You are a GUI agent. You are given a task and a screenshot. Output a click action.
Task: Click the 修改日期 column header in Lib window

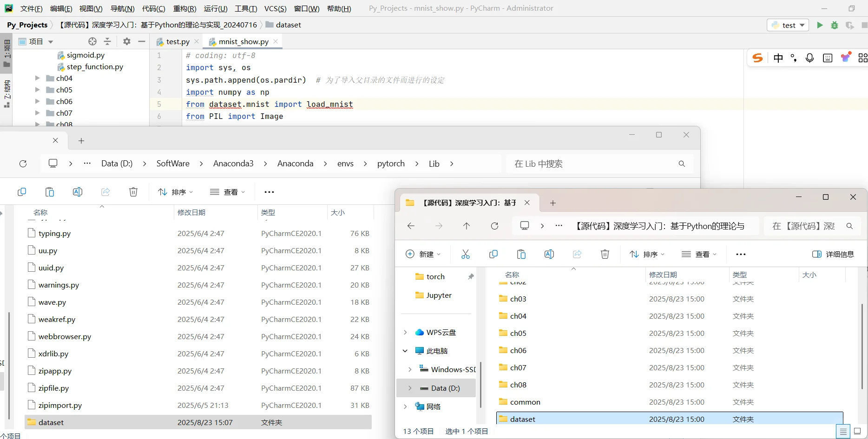(191, 212)
